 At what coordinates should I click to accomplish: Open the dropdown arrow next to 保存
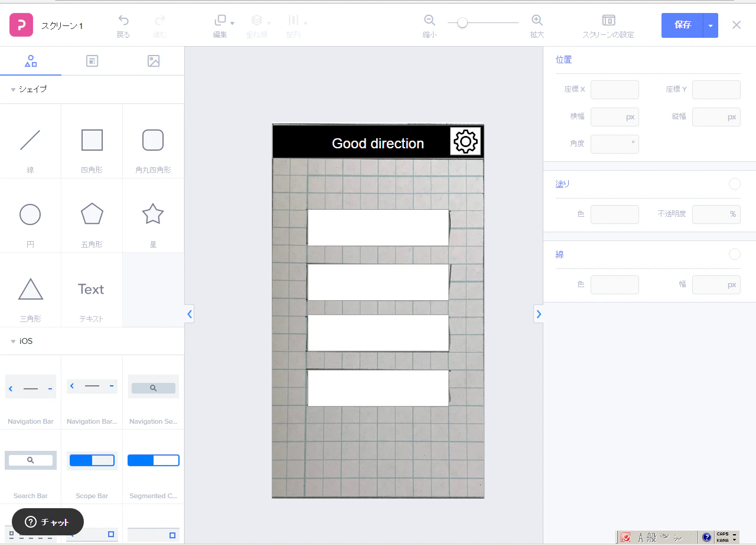pyautogui.click(x=711, y=25)
